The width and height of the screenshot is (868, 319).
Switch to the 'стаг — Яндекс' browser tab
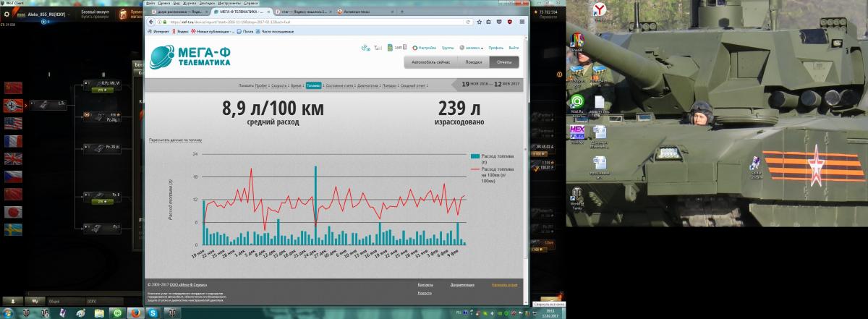pyautogui.click(x=302, y=12)
